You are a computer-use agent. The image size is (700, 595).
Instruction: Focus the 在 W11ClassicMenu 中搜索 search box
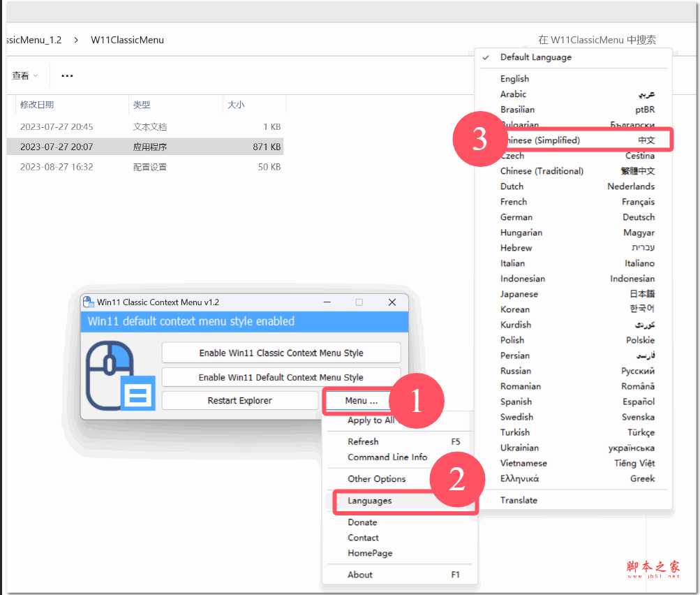tap(597, 41)
